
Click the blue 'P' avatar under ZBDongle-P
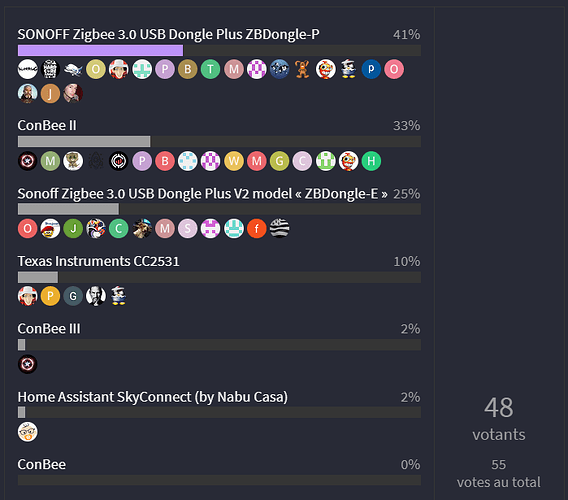pos(371,69)
